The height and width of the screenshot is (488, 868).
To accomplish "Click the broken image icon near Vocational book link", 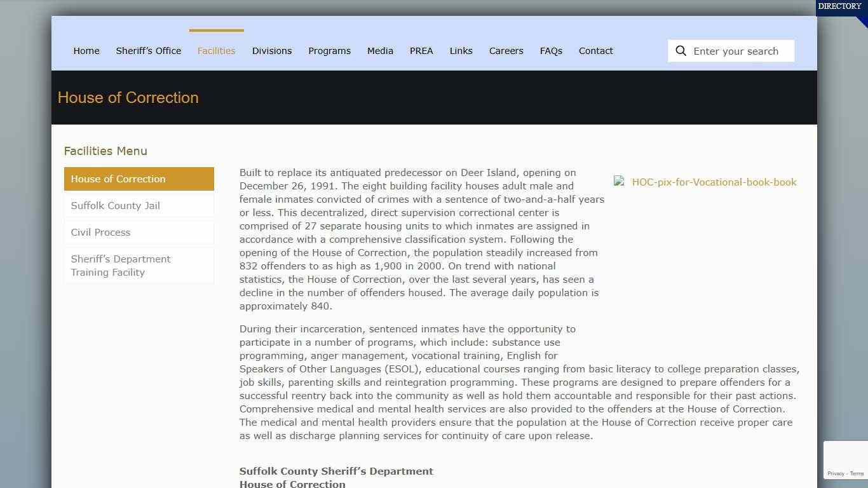I will pos(618,181).
